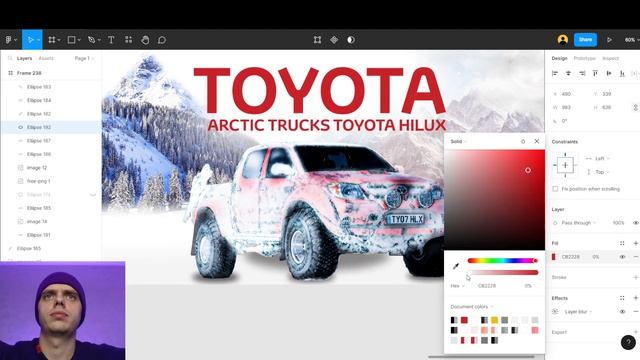This screenshot has width=640, height=360.
Task: Toggle constrain proportions lock icon
Action: pos(635,107)
